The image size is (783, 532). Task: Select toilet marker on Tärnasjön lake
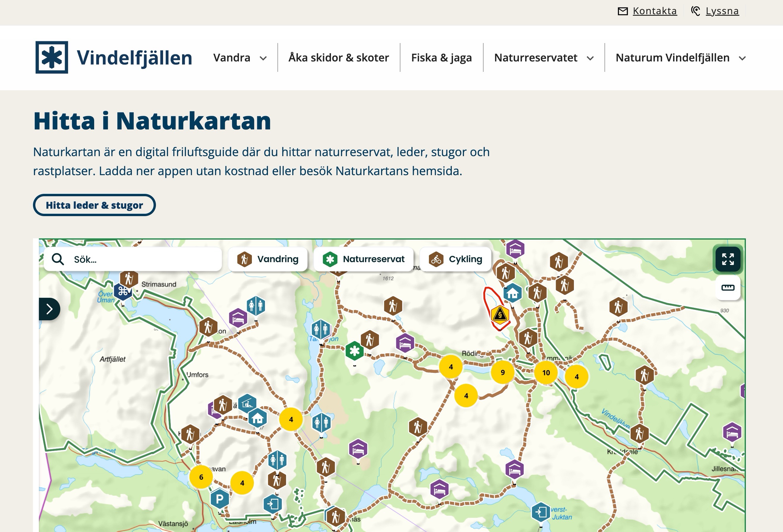(x=321, y=329)
